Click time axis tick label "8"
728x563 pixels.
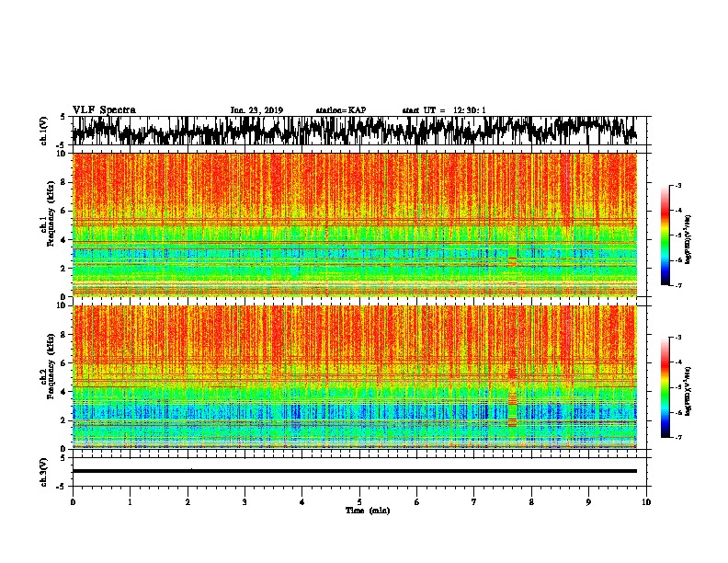[531, 501]
